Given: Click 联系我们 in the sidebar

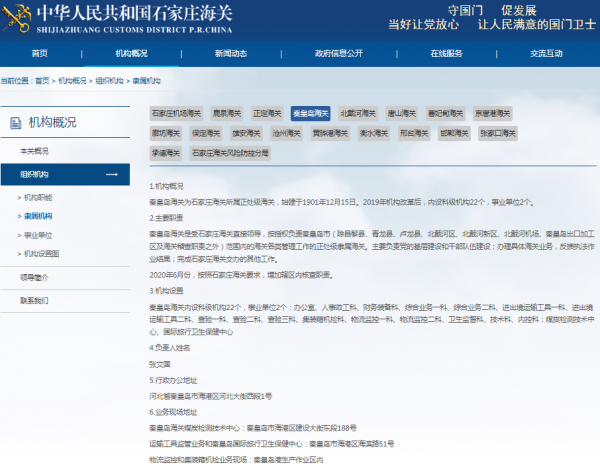Looking at the screenshot, I should (34, 300).
